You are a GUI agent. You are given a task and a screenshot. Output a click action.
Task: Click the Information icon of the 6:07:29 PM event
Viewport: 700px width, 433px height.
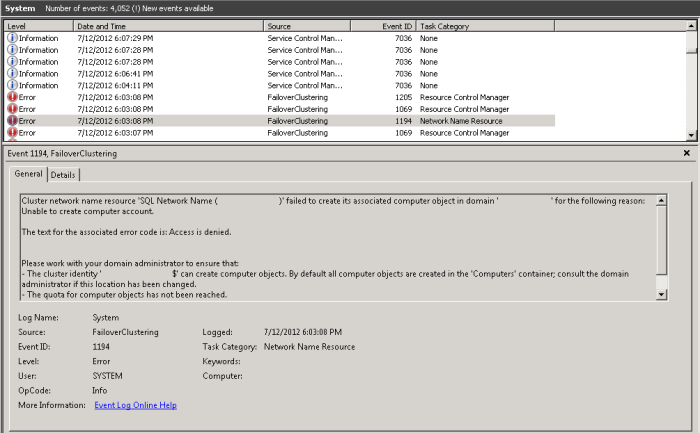[x=12, y=38]
